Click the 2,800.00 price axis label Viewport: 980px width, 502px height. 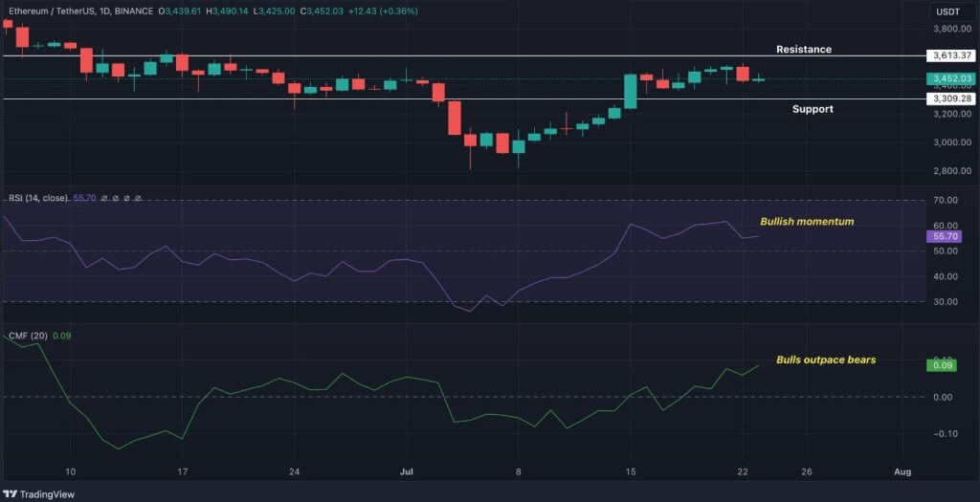click(952, 171)
